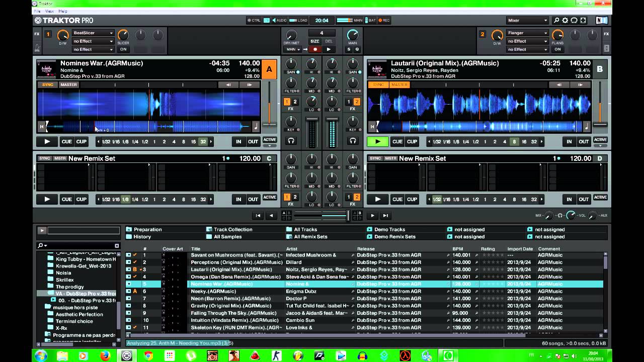Open the All Remix Sets favorite
Viewport: 644px width, 362px height.
click(310, 237)
